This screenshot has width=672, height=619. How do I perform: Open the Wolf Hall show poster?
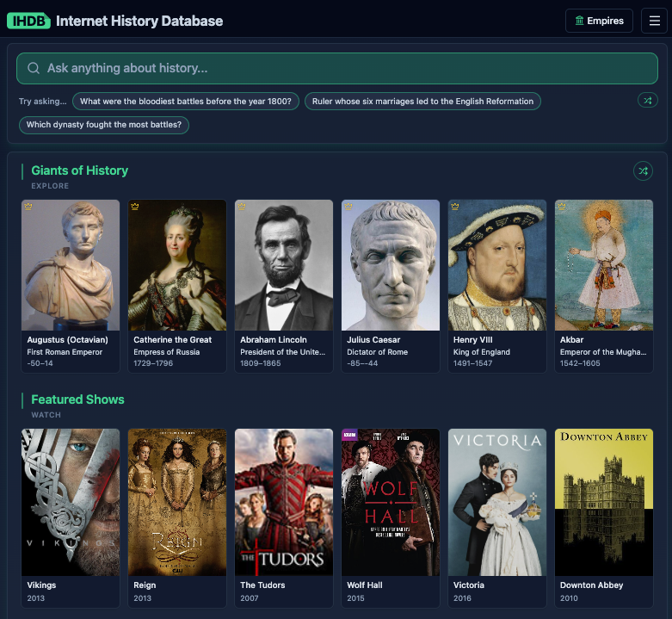(x=391, y=503)
